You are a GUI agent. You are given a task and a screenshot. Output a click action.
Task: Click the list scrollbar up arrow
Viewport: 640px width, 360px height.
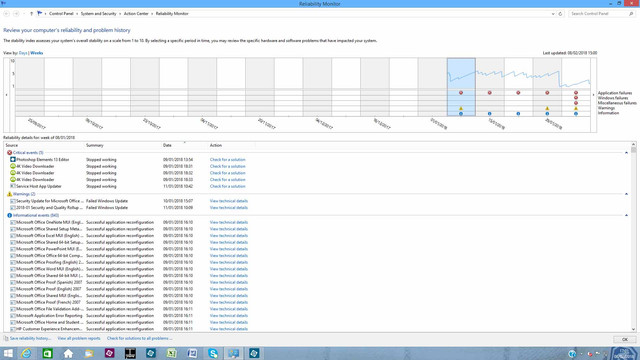pos(633,144)
